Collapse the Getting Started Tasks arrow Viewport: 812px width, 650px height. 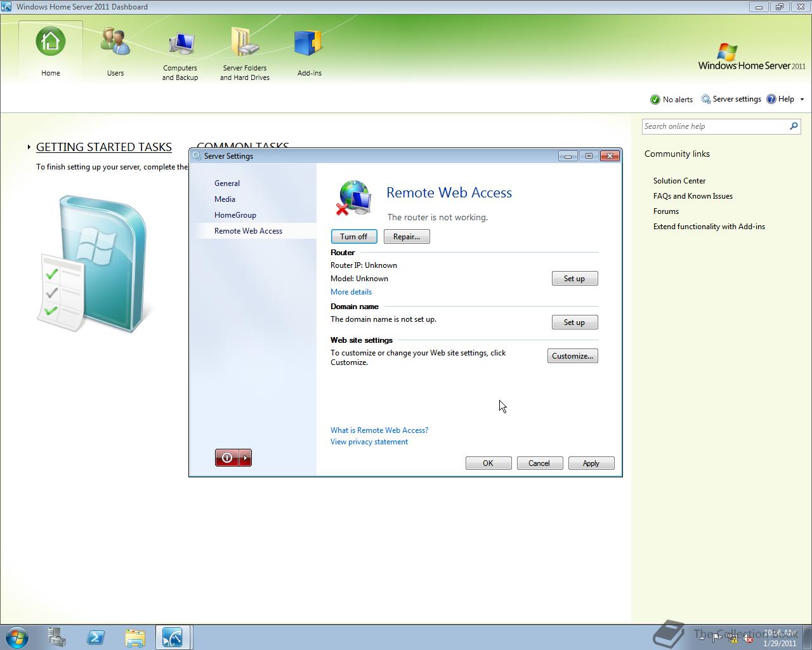(29, 147)
